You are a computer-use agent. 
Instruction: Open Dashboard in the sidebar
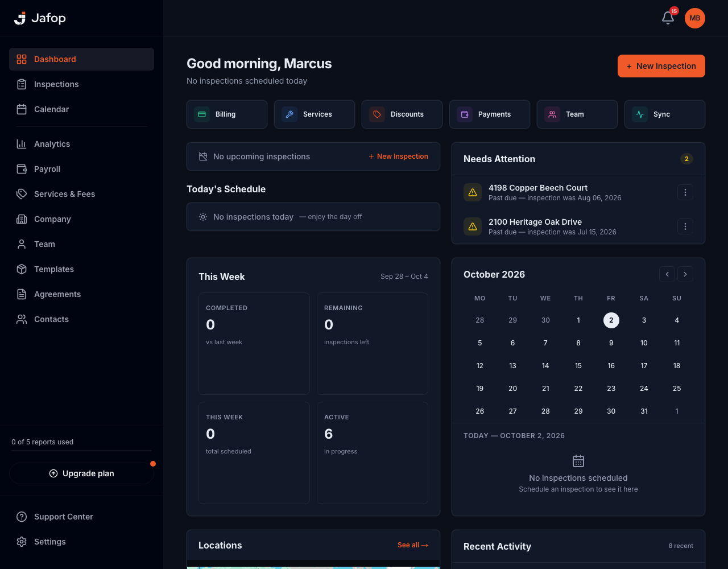point(81,59)
